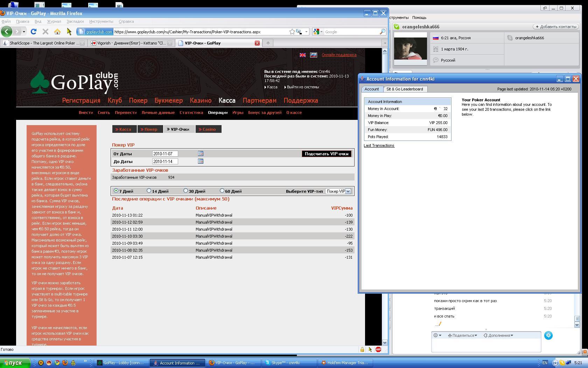
Task: Click the Skype contact icon beside orangeleshka666
Action: [x=510, y=38]
